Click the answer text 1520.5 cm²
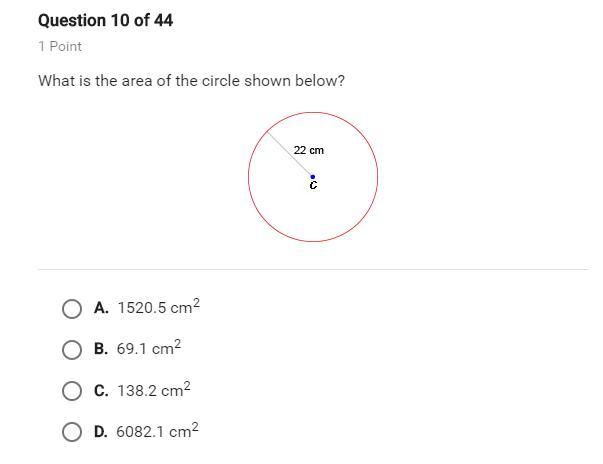This screenshot has height=464, width=603. click(158, 308)
